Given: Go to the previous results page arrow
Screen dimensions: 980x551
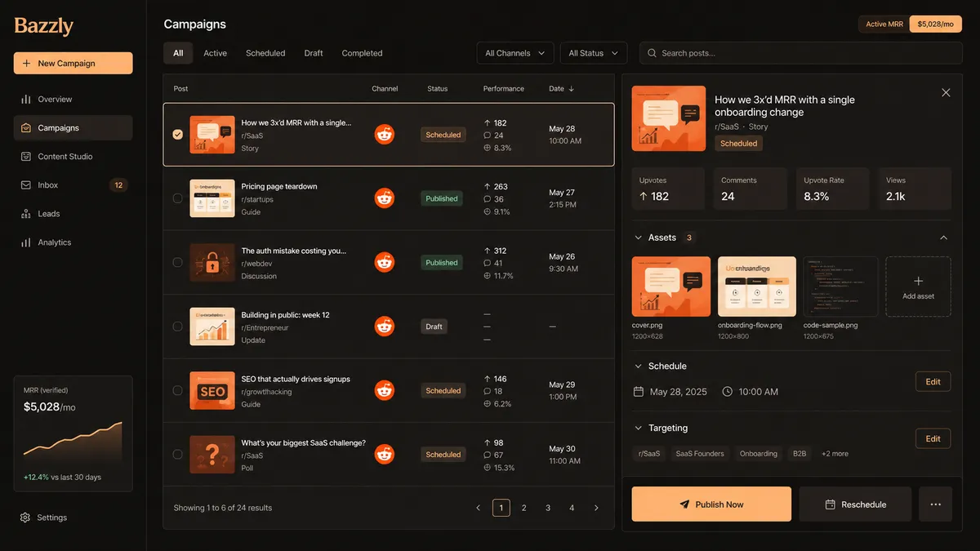Looking at the screenshot, I should (x=478, y=508).
